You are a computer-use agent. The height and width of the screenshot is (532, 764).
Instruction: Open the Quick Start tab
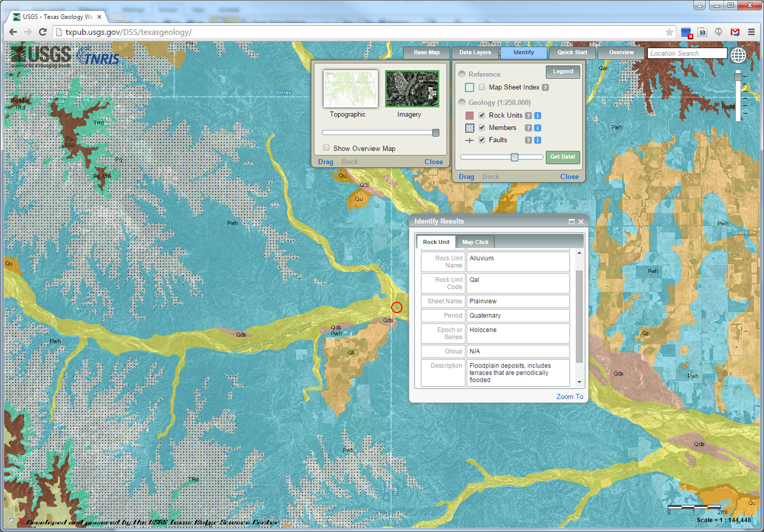point(572,53)
